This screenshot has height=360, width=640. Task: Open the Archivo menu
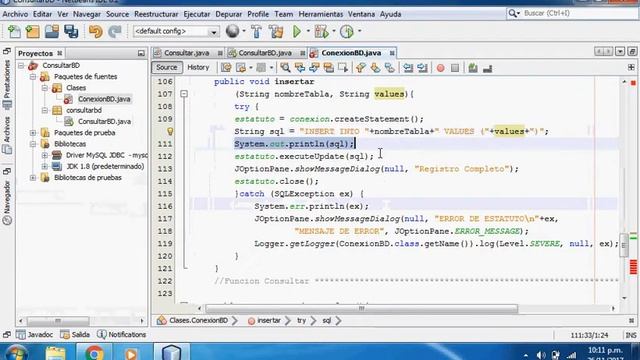click(x=15, y=14)
